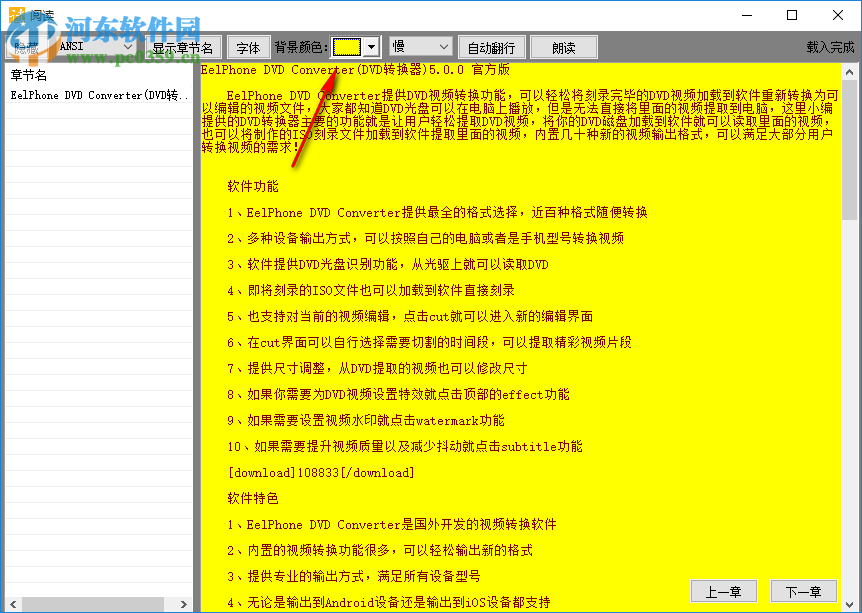Go to previous chapter 上一章
This screenshot has width=862, height=613.
click(723, 591)
